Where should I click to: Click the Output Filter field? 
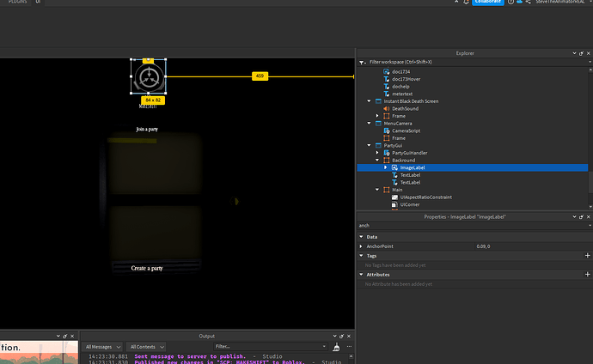pyautogui.click(x=270, y=346)
